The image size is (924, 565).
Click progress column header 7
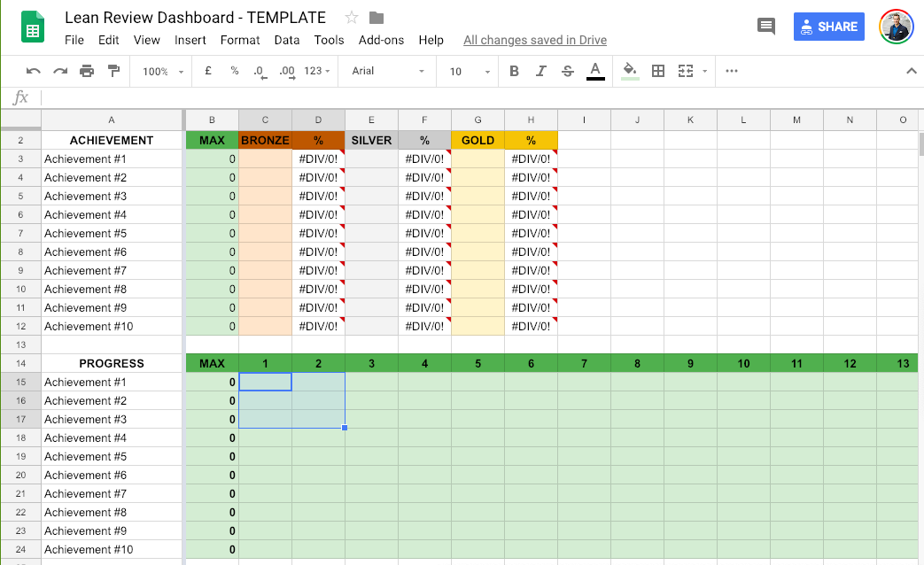coord(584,363)
